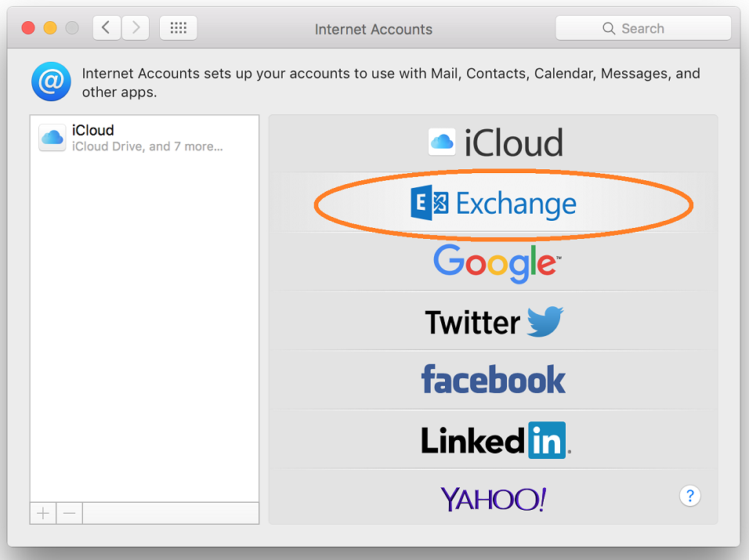The height and width of the screenshot is (560, 749).
Task: Choose the iCloud account type
Action: tap(493, 143)
